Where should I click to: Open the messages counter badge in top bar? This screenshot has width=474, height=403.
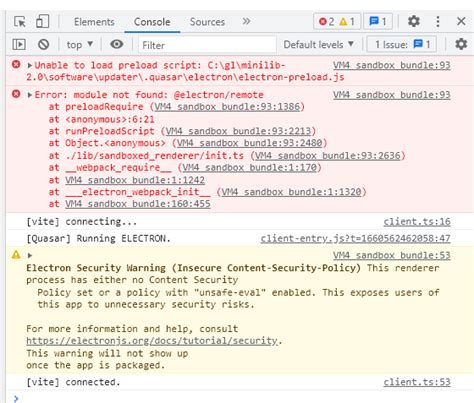(378, 22)
